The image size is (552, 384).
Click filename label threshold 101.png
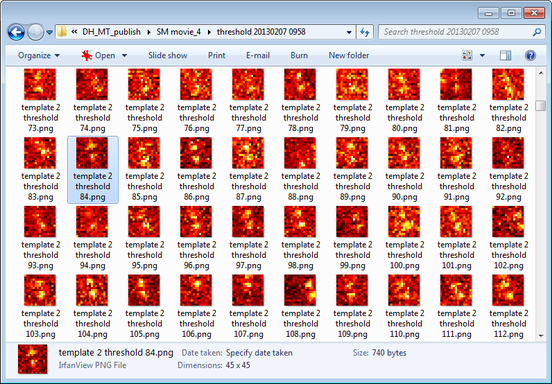point(457,255)
